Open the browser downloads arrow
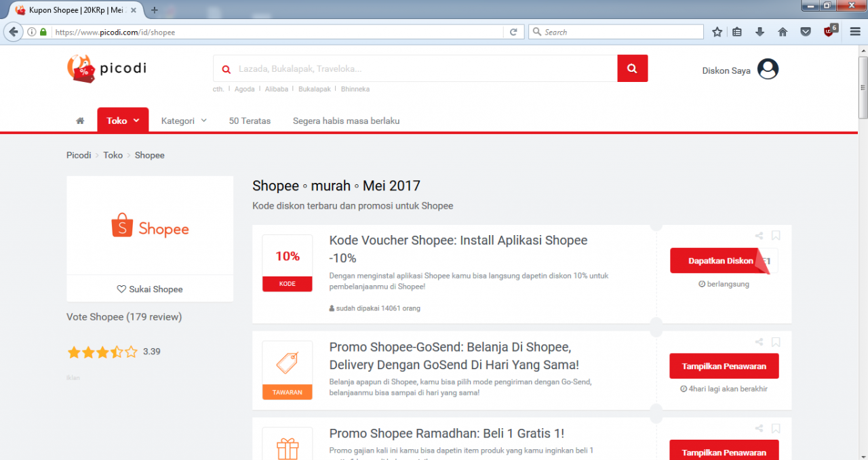The width and height of the screenshot is (868, 460). (759, 32)
